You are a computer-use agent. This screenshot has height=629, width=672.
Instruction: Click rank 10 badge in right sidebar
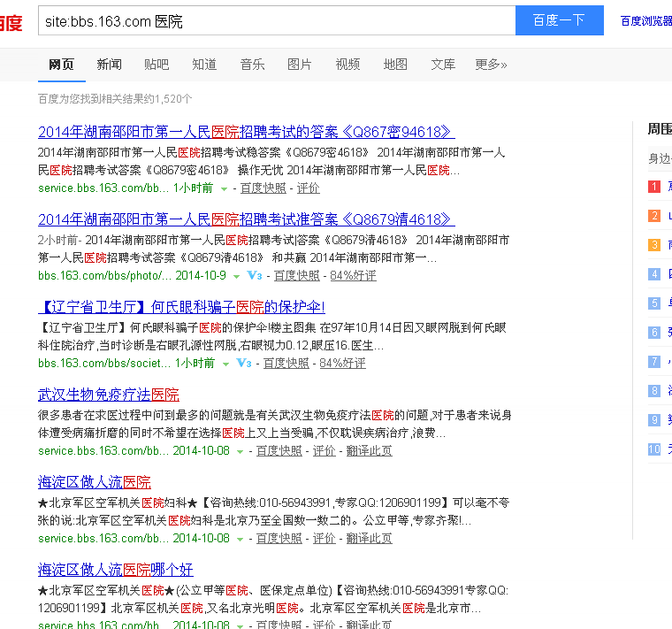point(654,449)
